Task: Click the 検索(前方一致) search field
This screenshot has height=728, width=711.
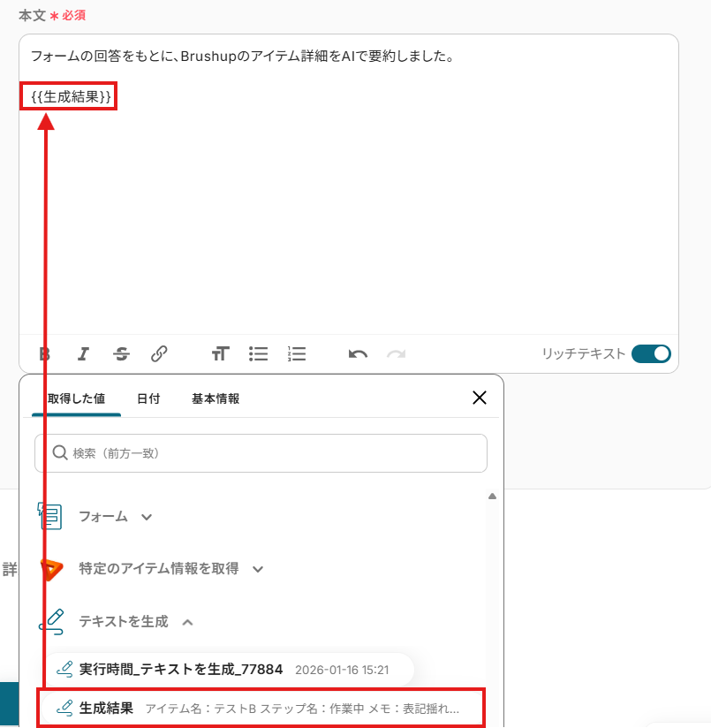Action: point(261,453)
